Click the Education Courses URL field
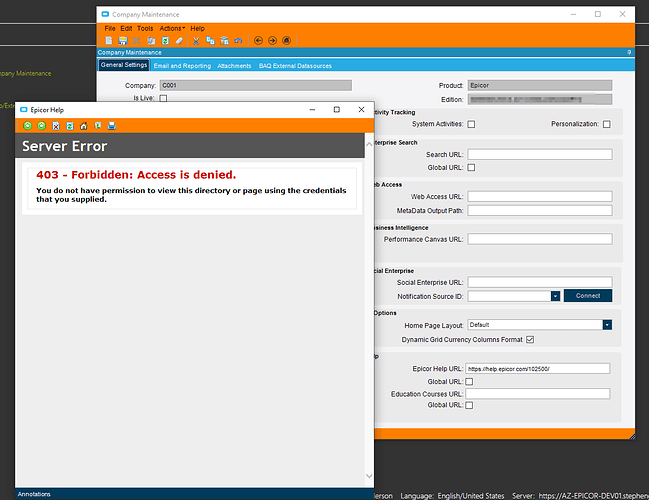 click(538, 394)
